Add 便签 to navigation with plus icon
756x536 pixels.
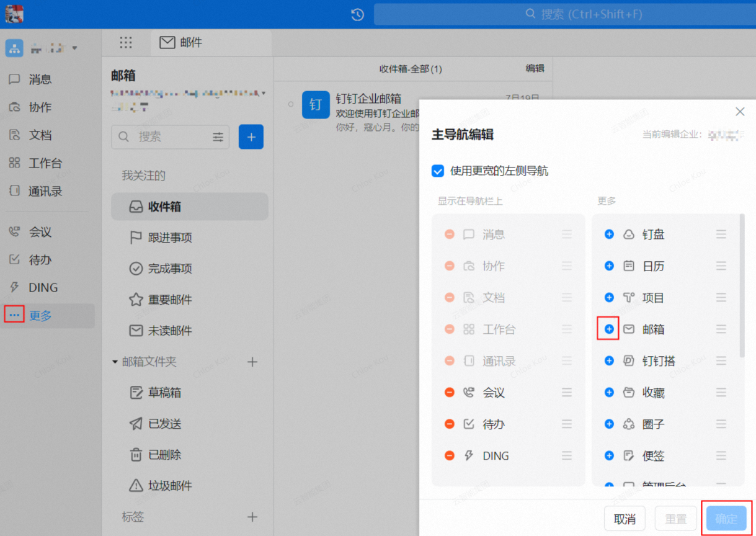click(x=609, y=455)
